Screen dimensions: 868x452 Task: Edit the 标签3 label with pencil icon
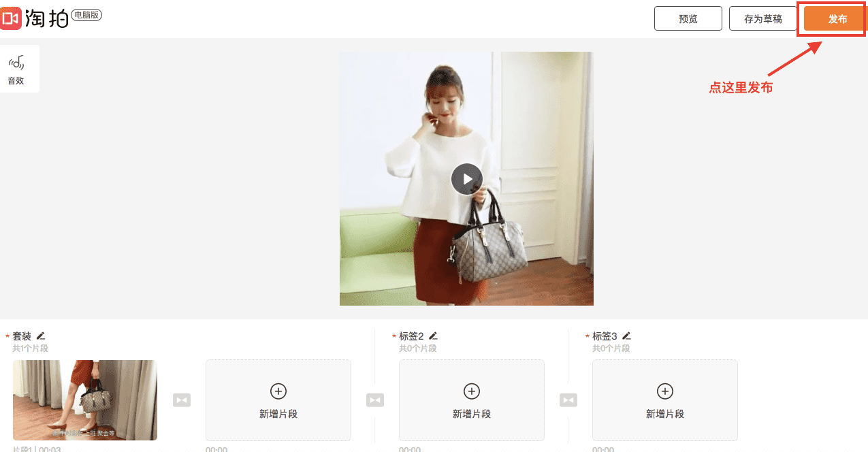(x=626, y=336)
